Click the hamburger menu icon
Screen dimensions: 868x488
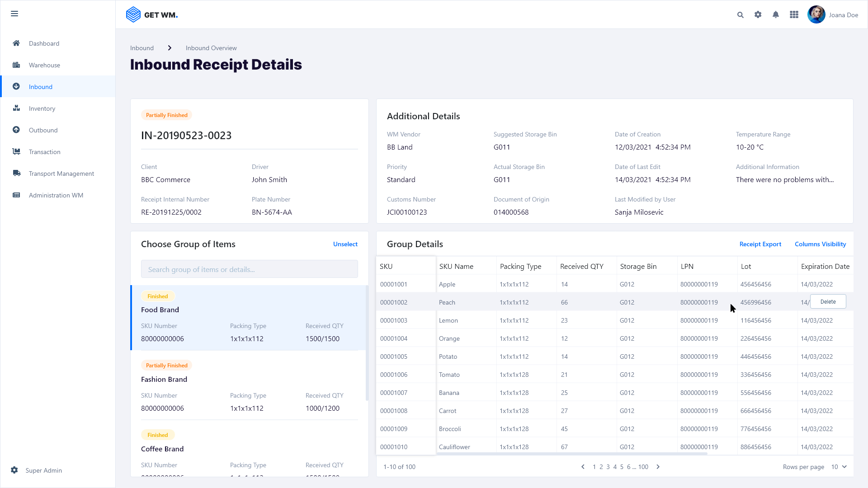(14, 14)
